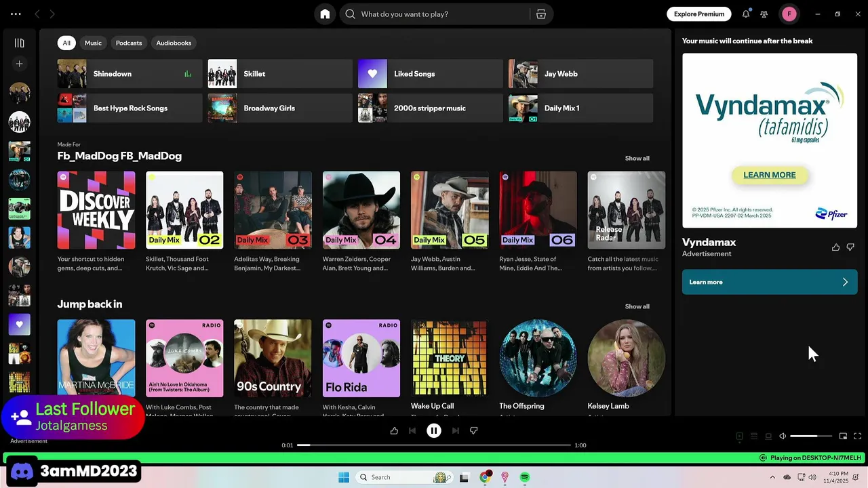
Task: Thumbs up the Vyndamax advertisement
Action: click(835, 247)
